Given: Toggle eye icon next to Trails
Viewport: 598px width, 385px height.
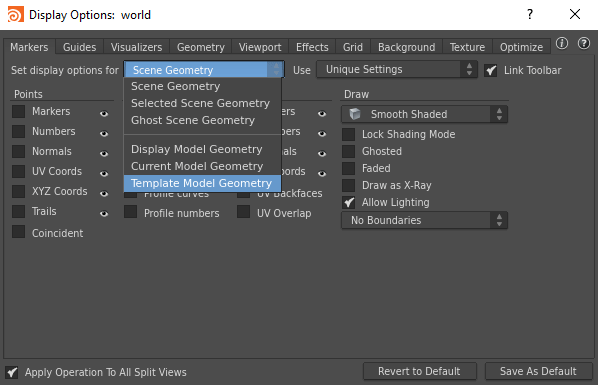Looking at the screenshot, I should click(104, 213).
